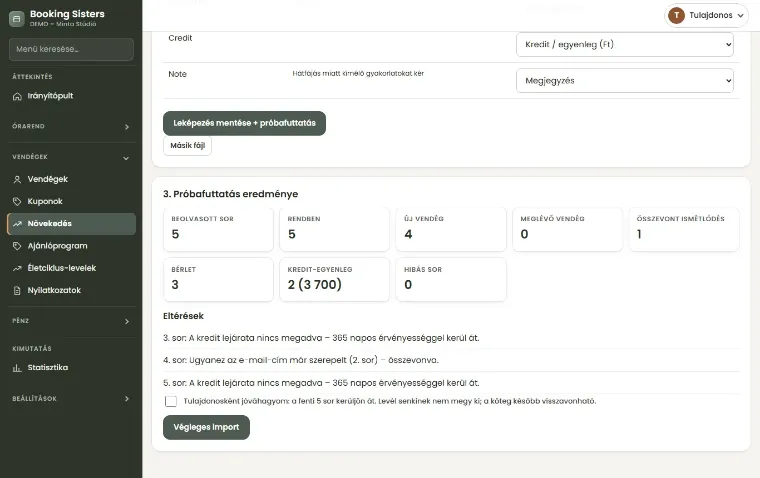Click the Credit row label
760x478 pixels.
pos(180,38)
